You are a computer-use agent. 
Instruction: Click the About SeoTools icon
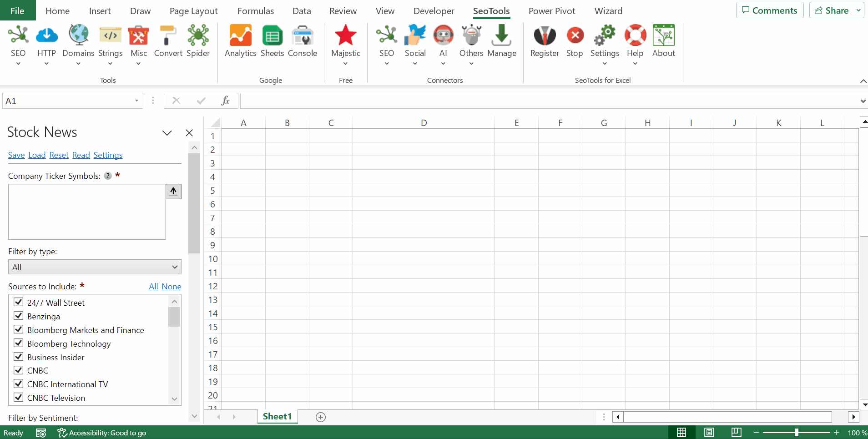pyautogui.click(x=664, y=35)
